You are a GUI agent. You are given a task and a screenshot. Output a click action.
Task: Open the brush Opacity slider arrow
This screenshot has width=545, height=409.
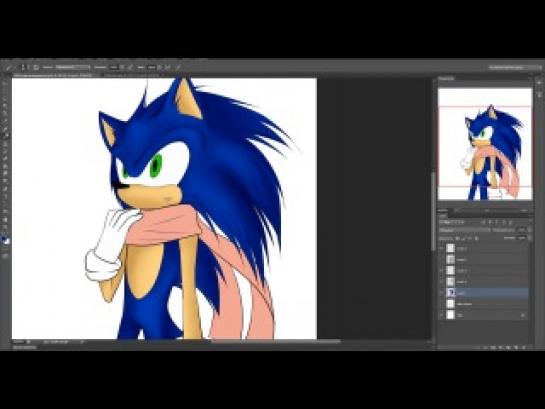pyautogui.click(x=122, y=67)
